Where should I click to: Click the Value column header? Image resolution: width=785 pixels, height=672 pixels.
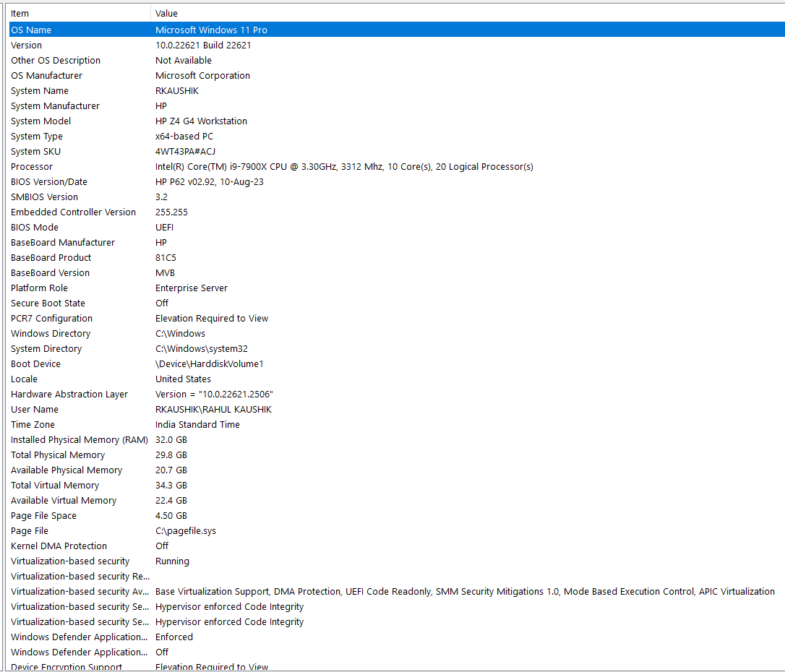166,13
